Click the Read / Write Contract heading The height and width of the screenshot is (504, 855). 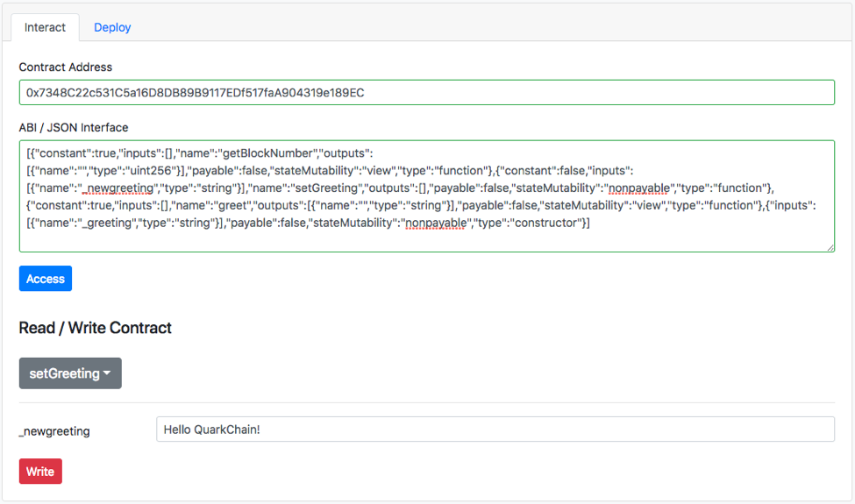coord(95,328)
